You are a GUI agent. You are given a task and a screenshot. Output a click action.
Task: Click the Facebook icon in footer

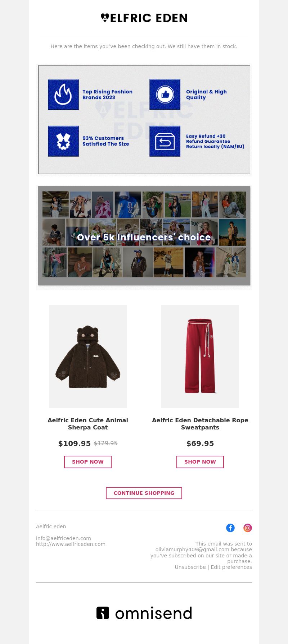(x=230, y=528)
